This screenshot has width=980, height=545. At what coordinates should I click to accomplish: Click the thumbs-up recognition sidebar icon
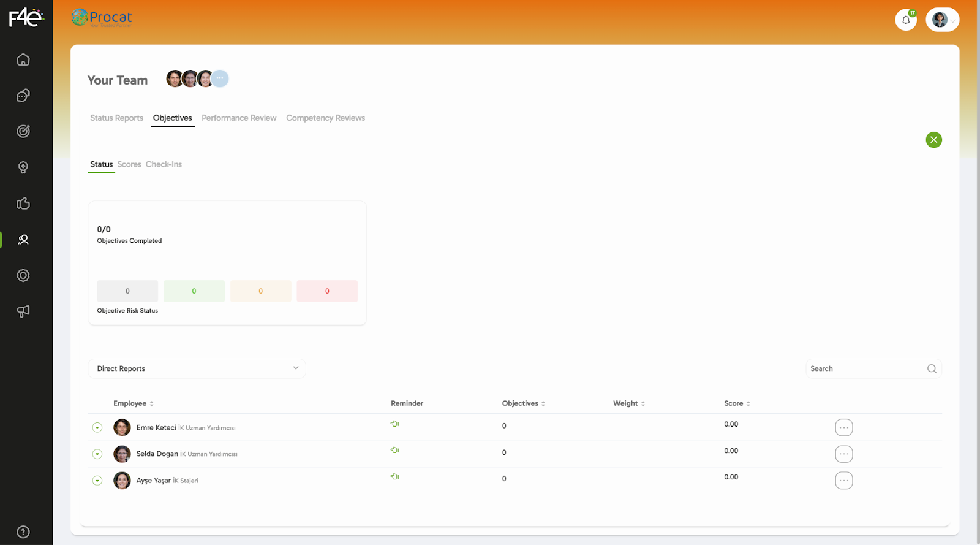point(23,204)
